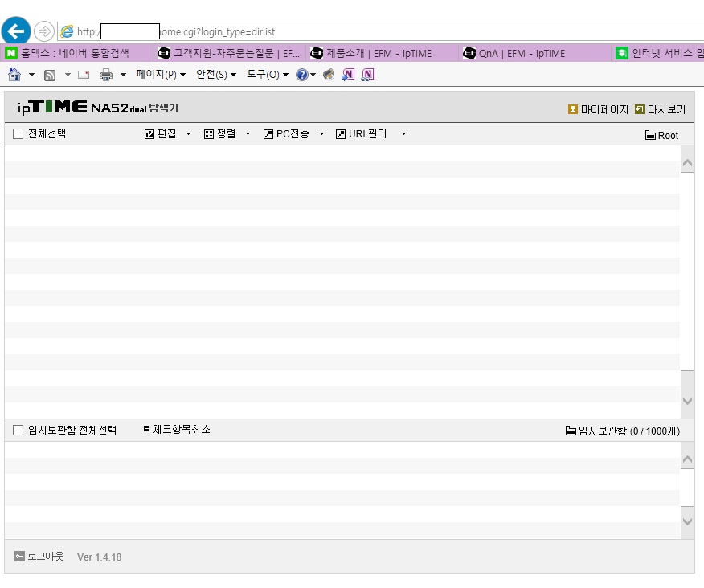Screen dimensions: 704x588
Task: Click the 로그아웃 logout button
Action: (x=39, y=557)
